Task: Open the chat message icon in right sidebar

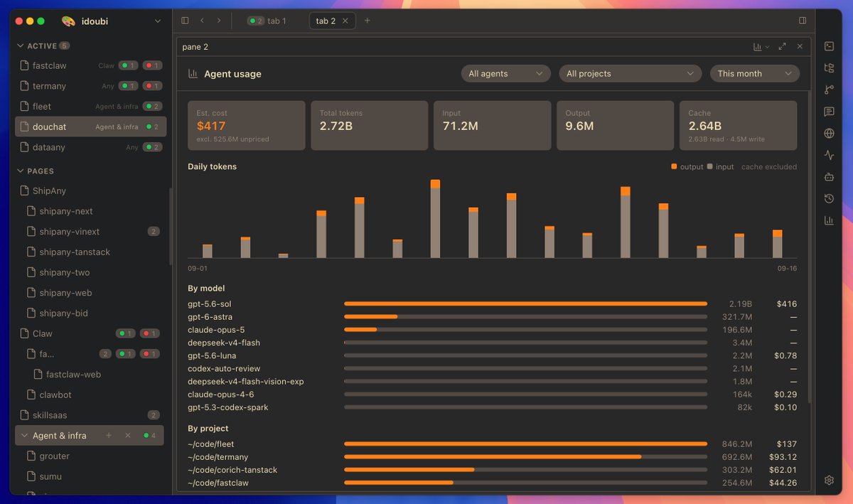Action: point(829,112)
